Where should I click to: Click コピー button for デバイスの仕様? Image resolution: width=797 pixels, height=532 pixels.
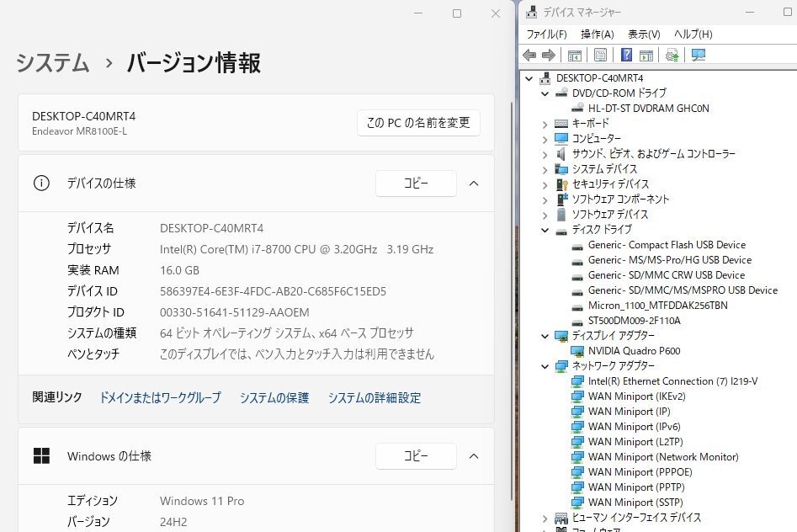[x=416, y=184]
